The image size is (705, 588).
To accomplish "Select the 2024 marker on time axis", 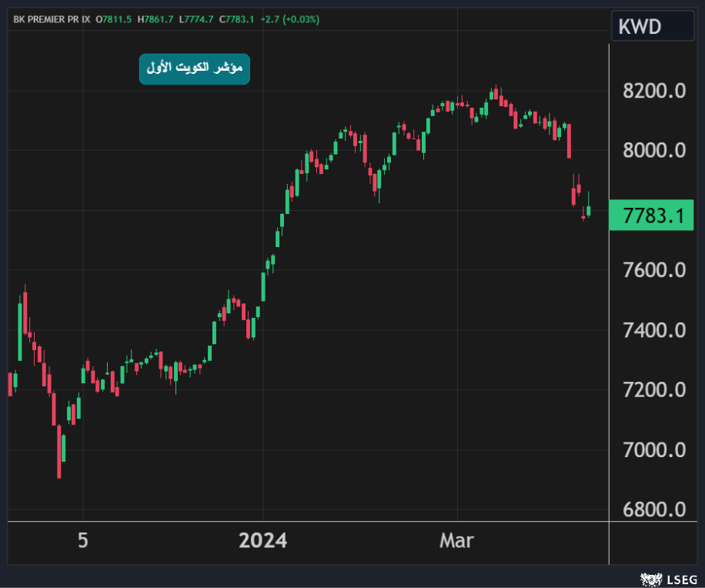I will (x=262, y=540).
